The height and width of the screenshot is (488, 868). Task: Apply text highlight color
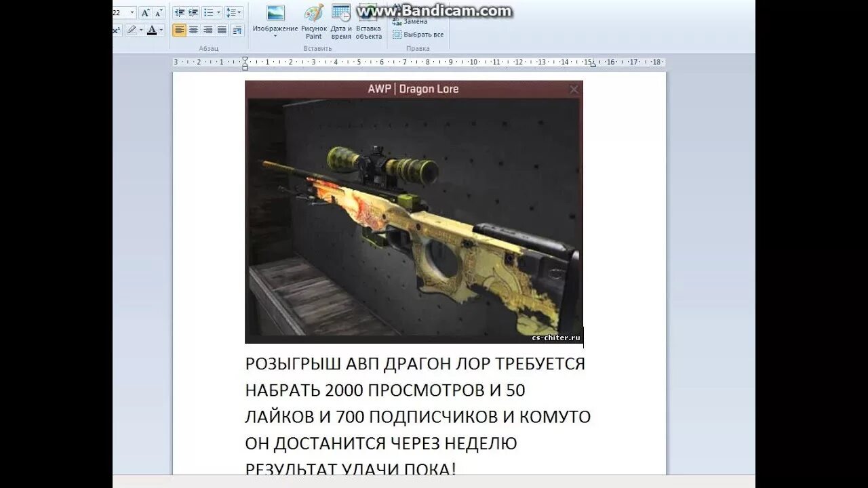point(132,30)
